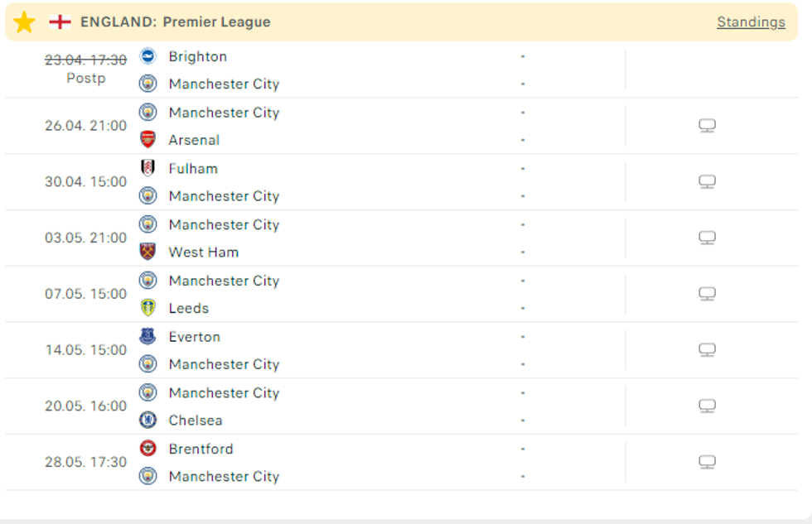Click the TV icon for Fulham match
The image size is (812, 524).
pos(707,182)
